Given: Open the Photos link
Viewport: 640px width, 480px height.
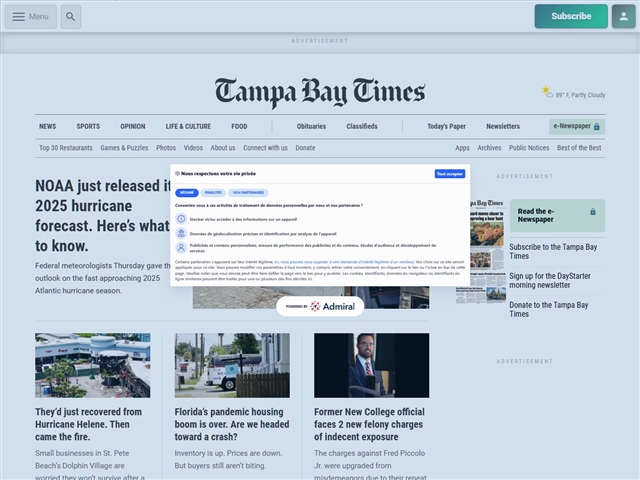Looking at the screenshot, I should click(166, 148).
